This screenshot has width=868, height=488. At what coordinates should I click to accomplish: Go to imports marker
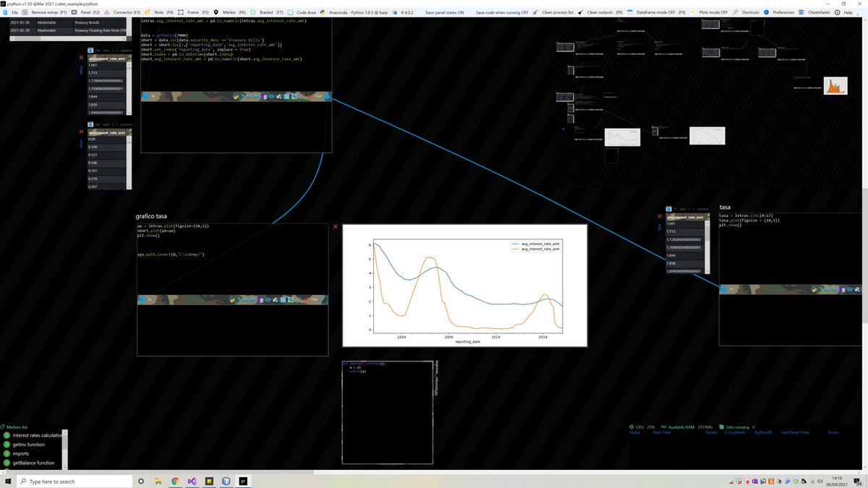[x=18, y=454]
